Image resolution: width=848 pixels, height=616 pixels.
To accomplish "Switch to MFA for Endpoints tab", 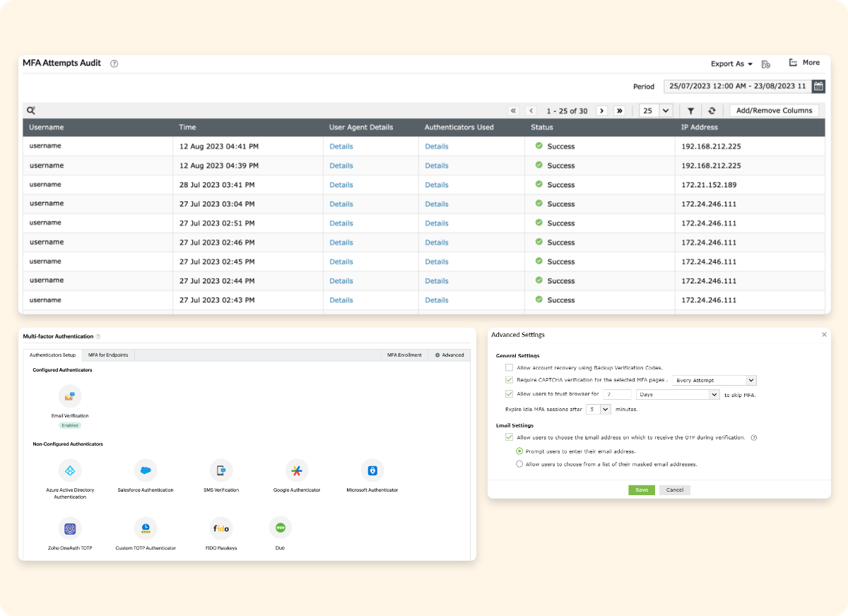I will click(x=108, y=355).
